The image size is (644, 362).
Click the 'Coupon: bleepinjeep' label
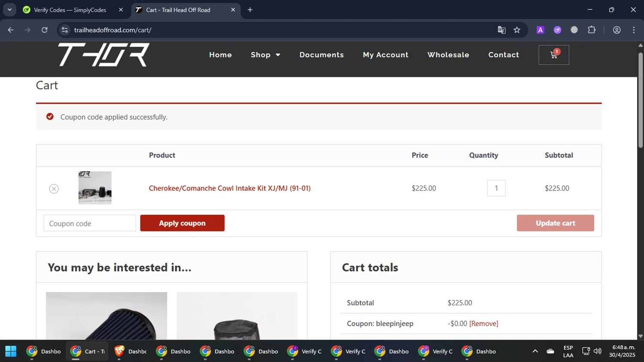pyautogui.click(x=380, y=324)
